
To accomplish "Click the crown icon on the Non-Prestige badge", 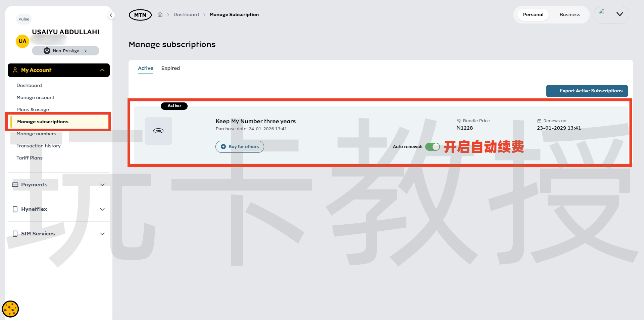I will pyautogui.click(x=47, y=51).
